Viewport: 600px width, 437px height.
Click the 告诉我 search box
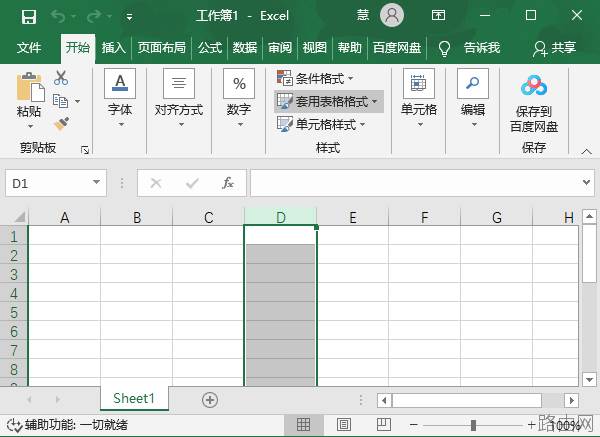pos(470,48)
